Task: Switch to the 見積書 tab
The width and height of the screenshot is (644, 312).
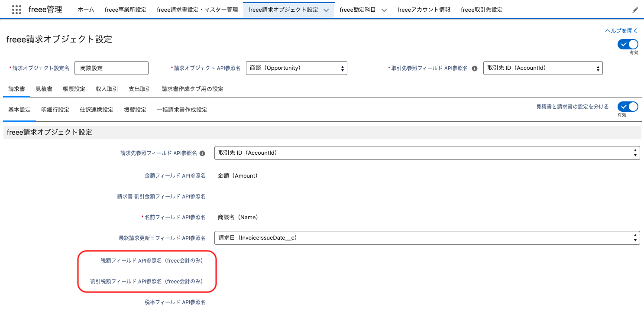Action: click(44, 89)
